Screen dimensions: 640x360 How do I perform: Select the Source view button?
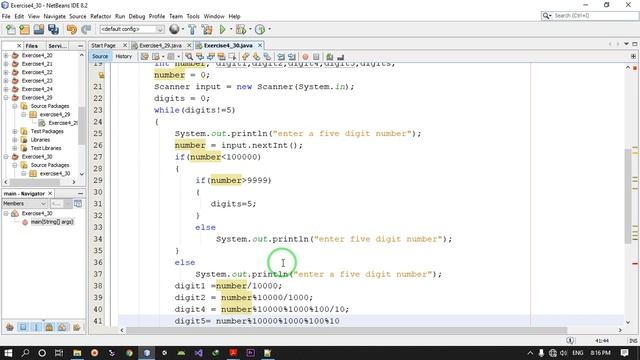click(100, 56)
